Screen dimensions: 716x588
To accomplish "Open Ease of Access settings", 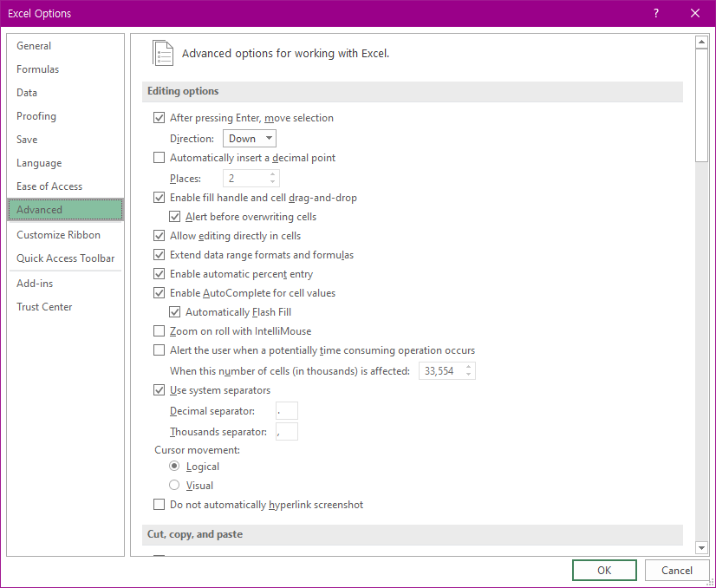I will click(65, 186).
